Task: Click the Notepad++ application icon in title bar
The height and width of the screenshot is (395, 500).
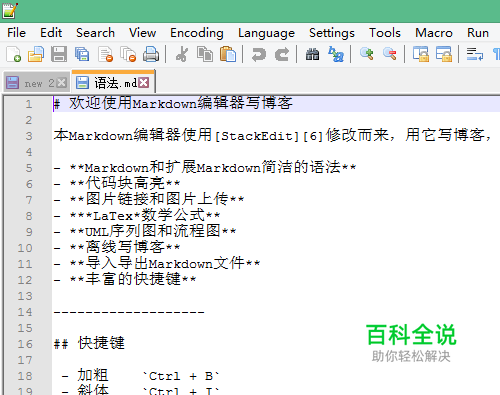Action: (10, 10)
